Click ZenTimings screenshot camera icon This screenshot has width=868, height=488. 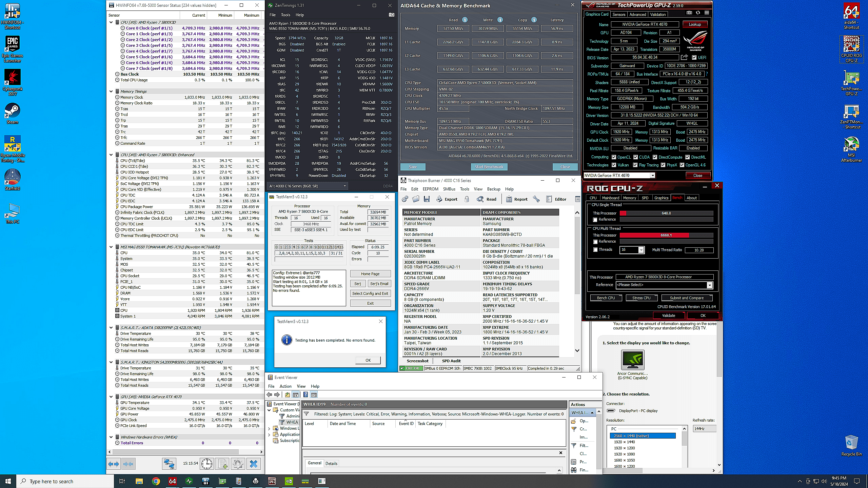click(x=391, y=15)
